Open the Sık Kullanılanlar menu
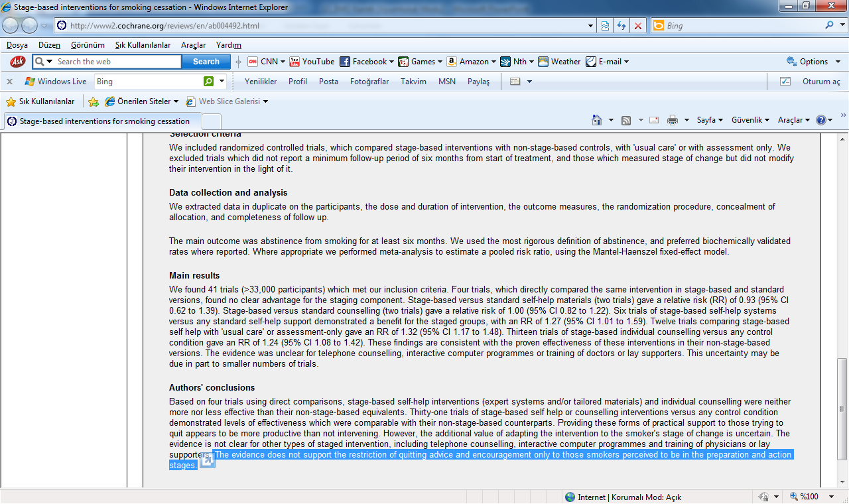The width and height of the screenshot is (849, 504). (143, 45)
